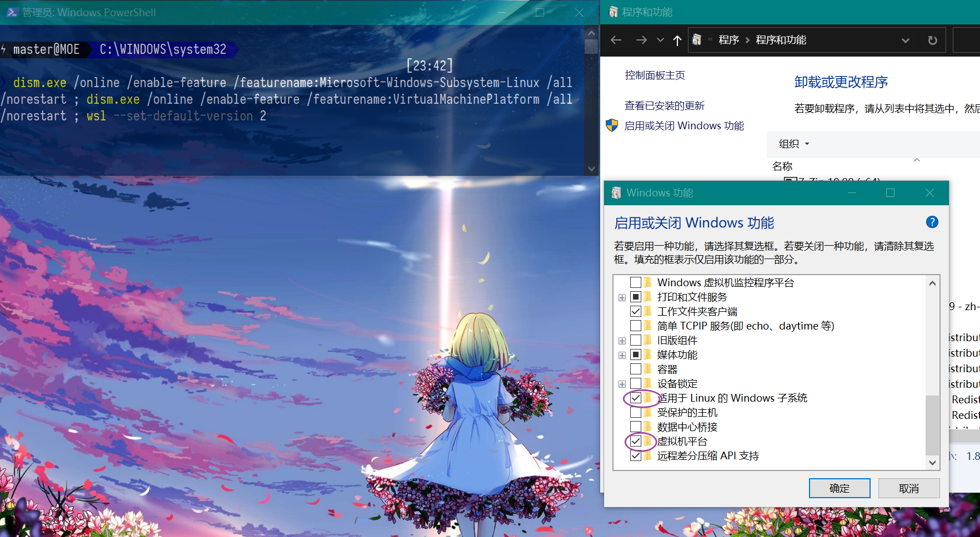980x537 pixels.
Task: Maximize the PowerShell window
Action: click(x=540, y=12)
